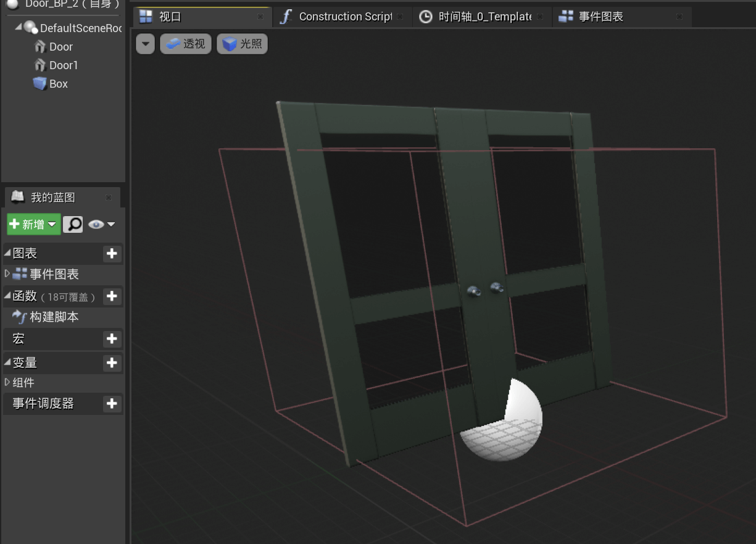This screenshot has height=544, width=756.
Task: Close the Construction Script tab
Action: [x=400, y=17]
